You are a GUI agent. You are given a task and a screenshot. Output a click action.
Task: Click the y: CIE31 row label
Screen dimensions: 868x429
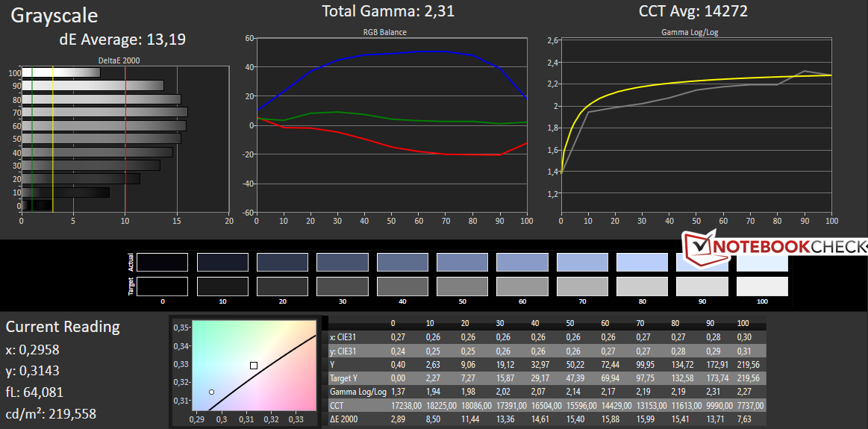tap(343, 350)
